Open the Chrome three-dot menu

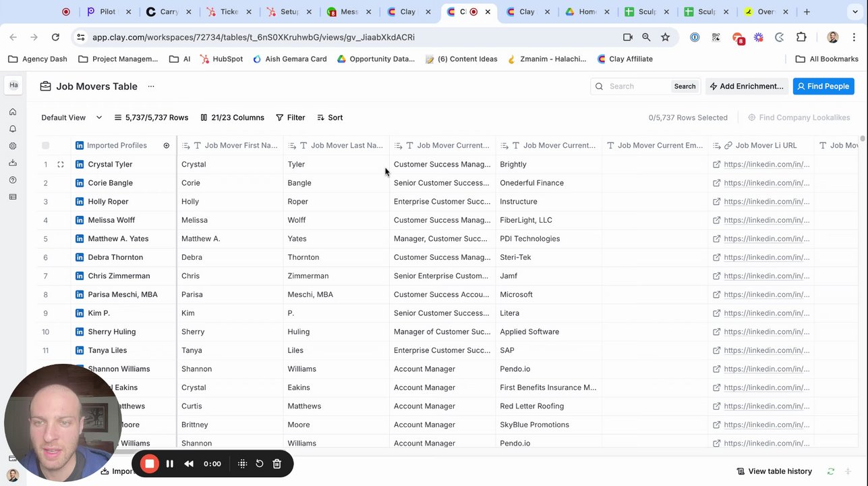click(855, 37)
